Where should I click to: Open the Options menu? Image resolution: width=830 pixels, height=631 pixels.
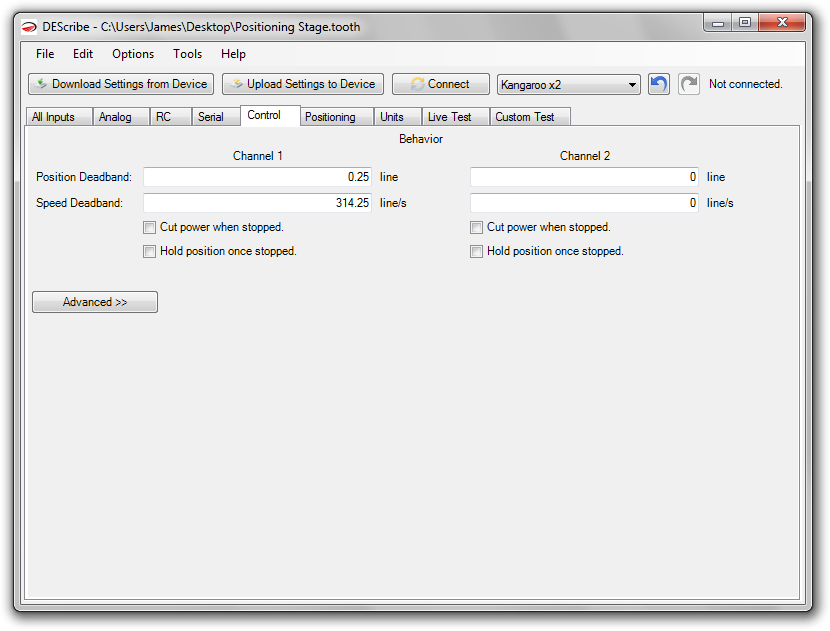[133, 54]
